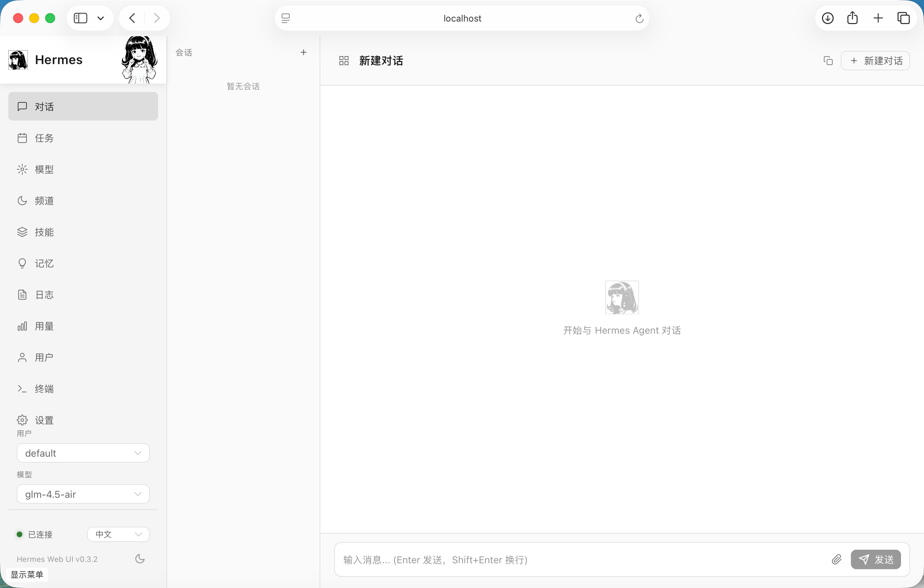This screenshot has width=924, height=588.
Task: Click the paperclip attachment icon
Action: point(837,559)
